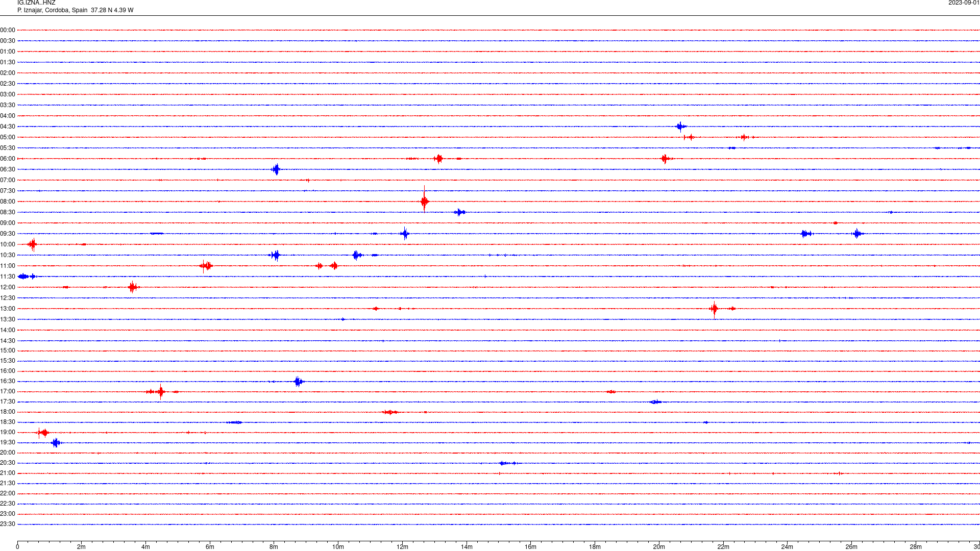Click the 8m axis tick label
The height and width of the screenshot is (551, 980).
point(274,547)
